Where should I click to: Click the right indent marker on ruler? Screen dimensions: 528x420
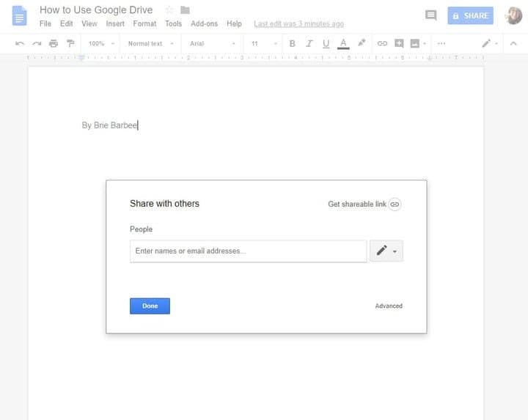(429, 58)
